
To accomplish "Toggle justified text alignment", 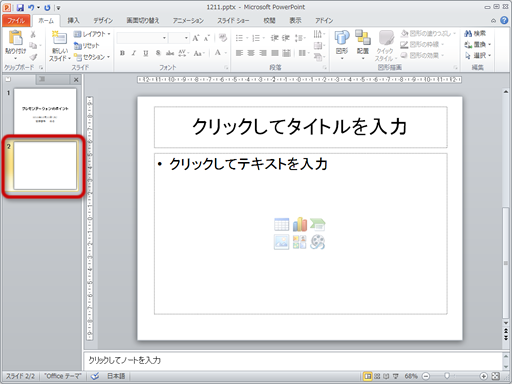I will pyautogui.click(x=275, y=53).
